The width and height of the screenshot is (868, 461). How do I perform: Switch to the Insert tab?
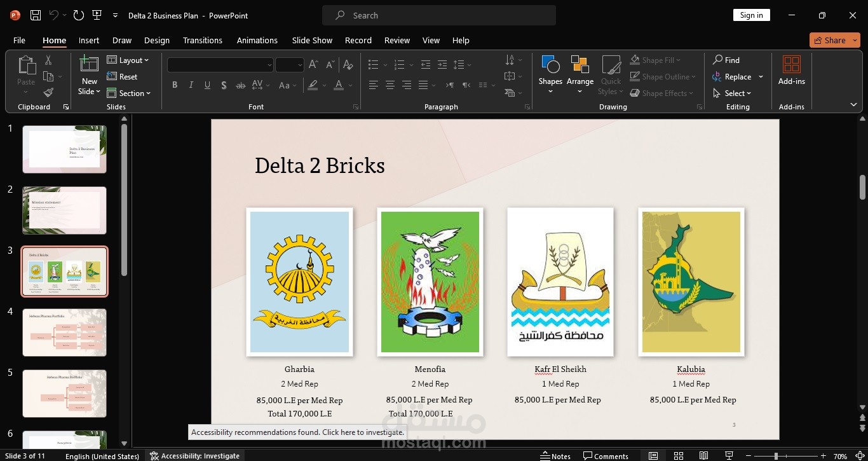pos(89,40)
